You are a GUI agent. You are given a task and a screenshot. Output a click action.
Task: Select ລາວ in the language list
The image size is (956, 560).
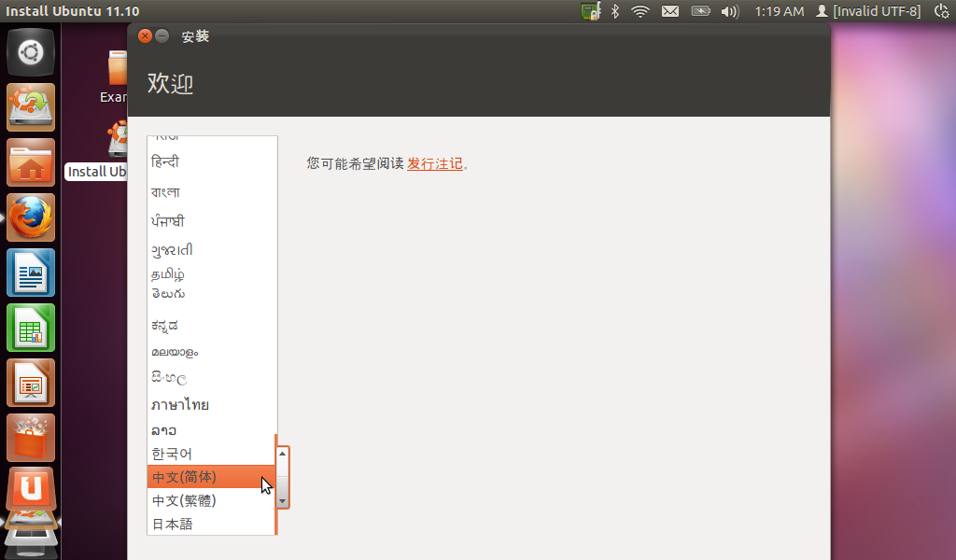(x=211, y=430)
